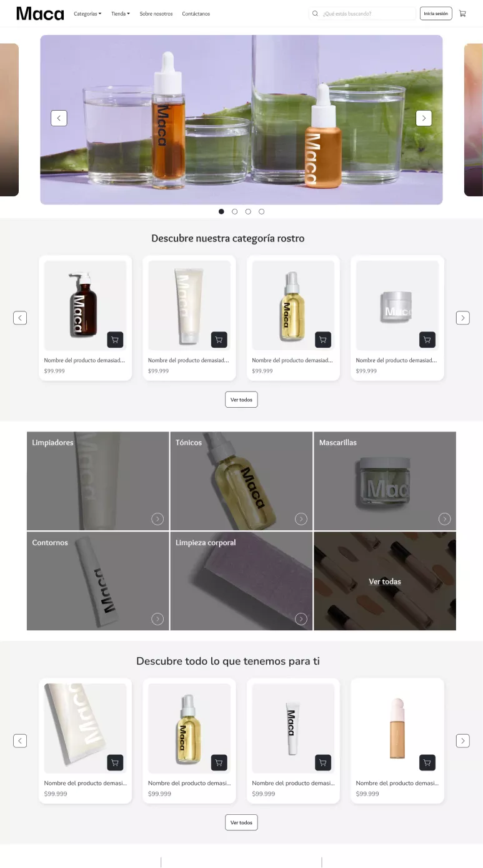The height and width of the screenshot is (868, 483).
Task: Select the fourth carousel dot indicator
Action: tap(261, 211)
